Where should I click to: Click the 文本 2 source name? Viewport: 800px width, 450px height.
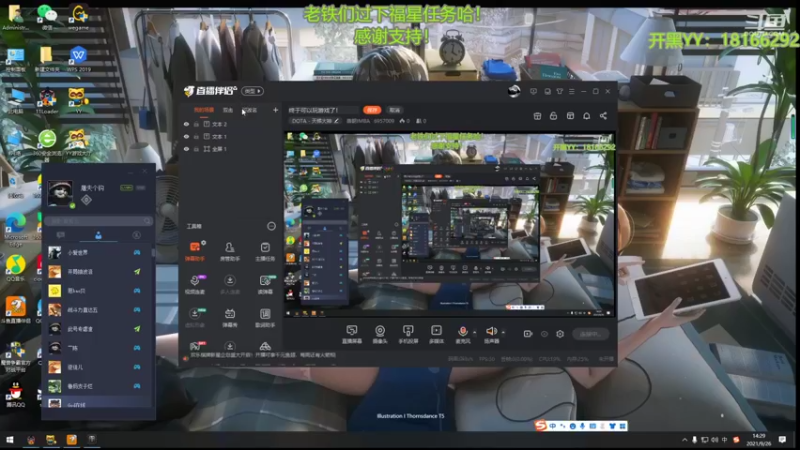tap(219, 124)
